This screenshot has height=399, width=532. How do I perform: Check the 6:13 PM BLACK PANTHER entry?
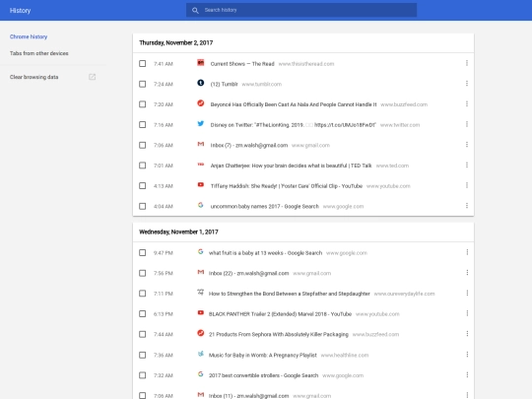[x=143, y=314]
